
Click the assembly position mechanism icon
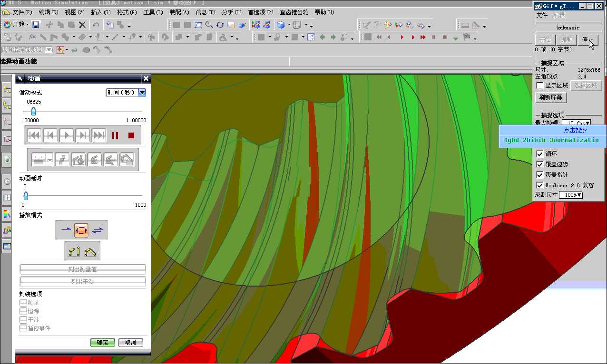[90, 251]
